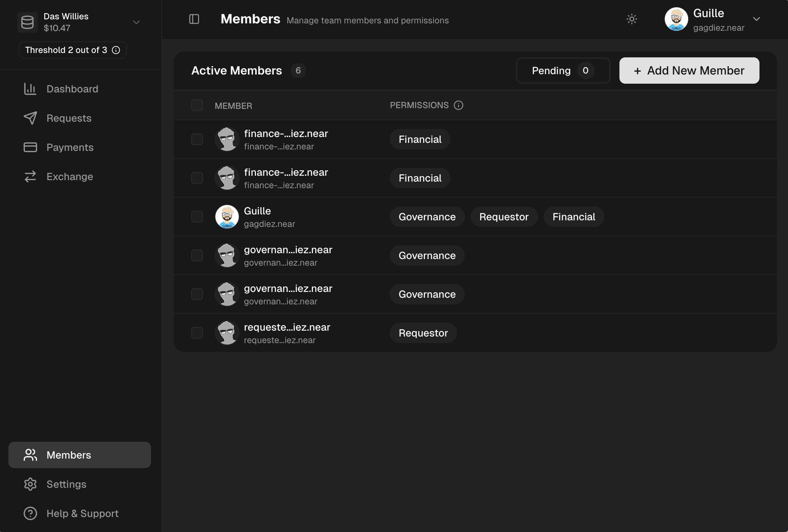
Task: Click Guille's avatar in the member list
Action: pyautogui.click(x=227, y=216)
